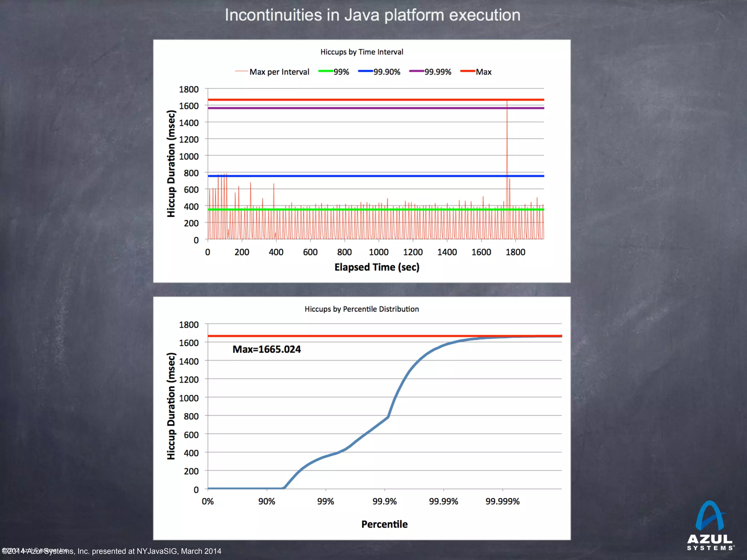Click the 90% percentile tick label
The width and height of the screenshot is (747, 560).
coord(267,502)
